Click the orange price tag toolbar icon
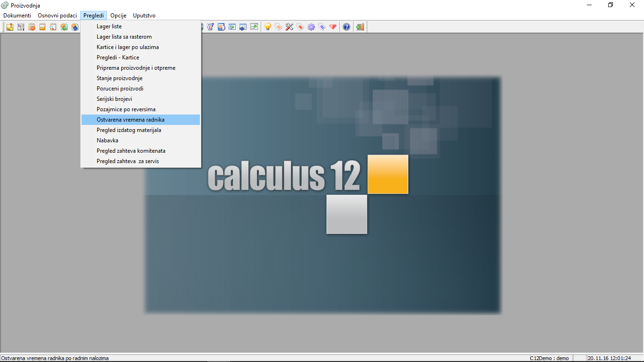 tap(279, 27)
